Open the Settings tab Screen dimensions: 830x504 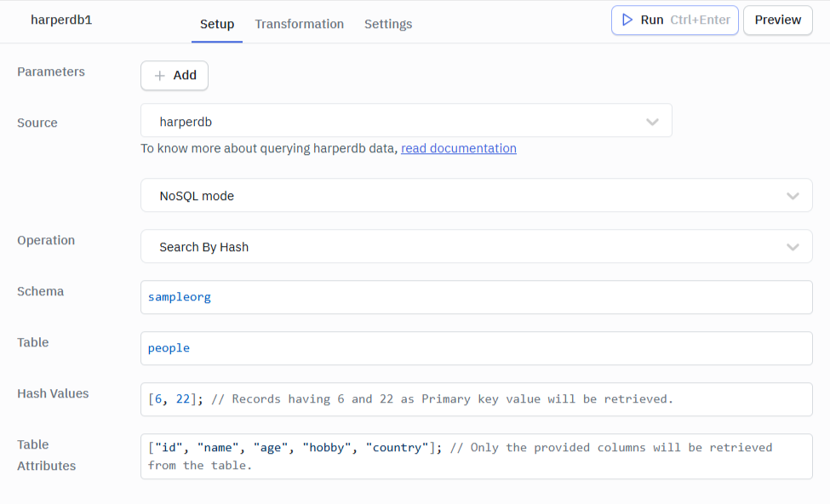pyautogui.click(x=388, y=24)
